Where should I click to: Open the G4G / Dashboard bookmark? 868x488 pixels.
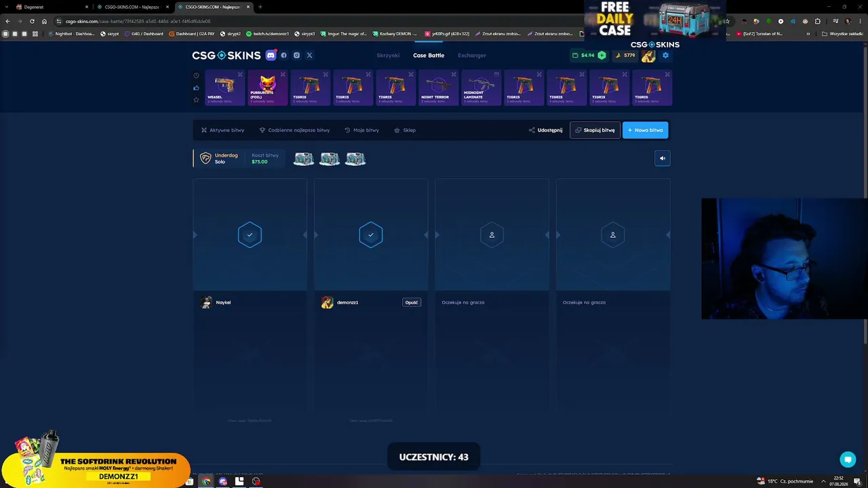coord(144,33)
